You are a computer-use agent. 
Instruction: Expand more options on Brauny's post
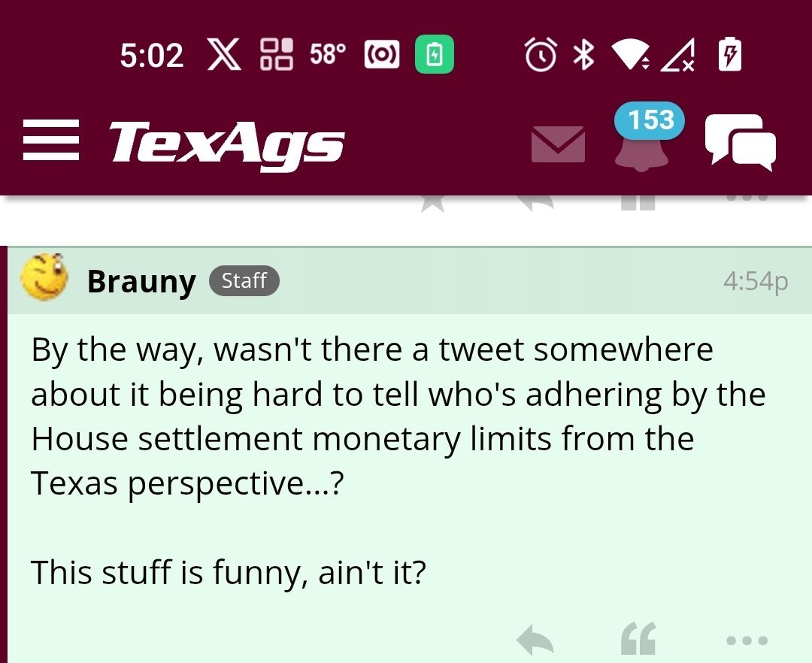coord(747,641)
